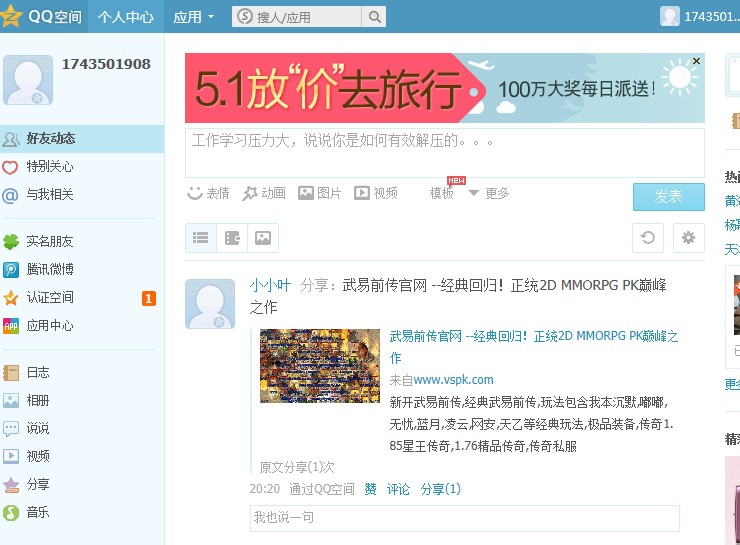Viewport: 740px width, 545px height.
Task: Switch feed to card view
Action: tap(232, 238)
